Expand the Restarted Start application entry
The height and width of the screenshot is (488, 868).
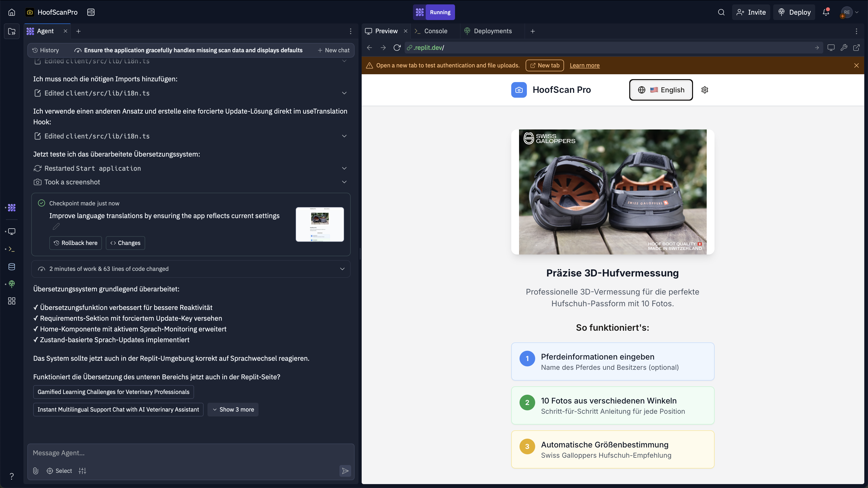(x=344, y=168)
